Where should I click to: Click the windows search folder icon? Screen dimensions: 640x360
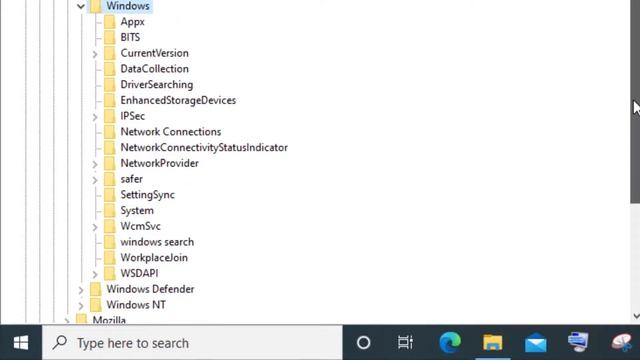pyautogui.click(x=110, y=242)
